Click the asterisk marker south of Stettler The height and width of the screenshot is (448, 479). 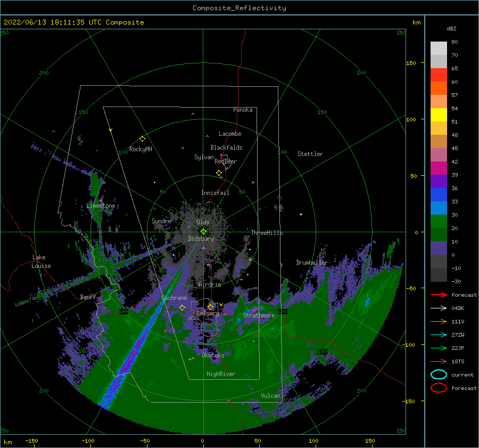(x=253, y=183)
